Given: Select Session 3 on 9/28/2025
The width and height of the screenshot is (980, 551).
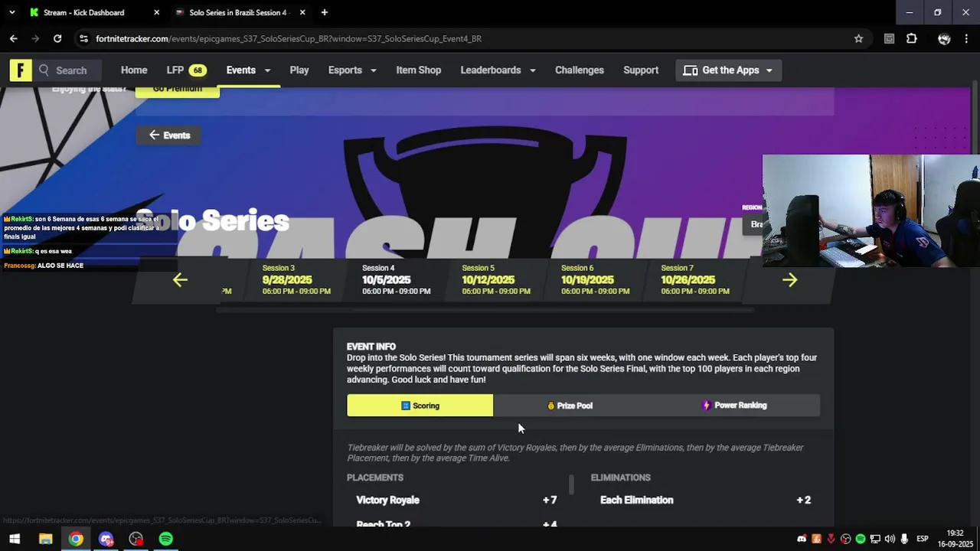Looking at the screenshot, I should click(x=296, y=280).
